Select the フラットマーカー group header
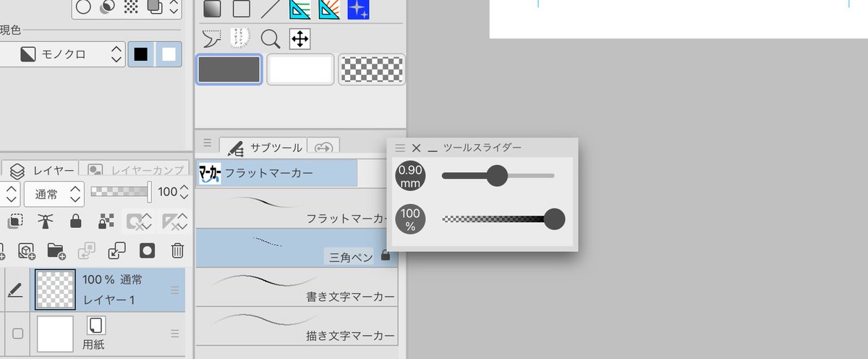Viewport: 868px width, 359px height. pos(277,173)
